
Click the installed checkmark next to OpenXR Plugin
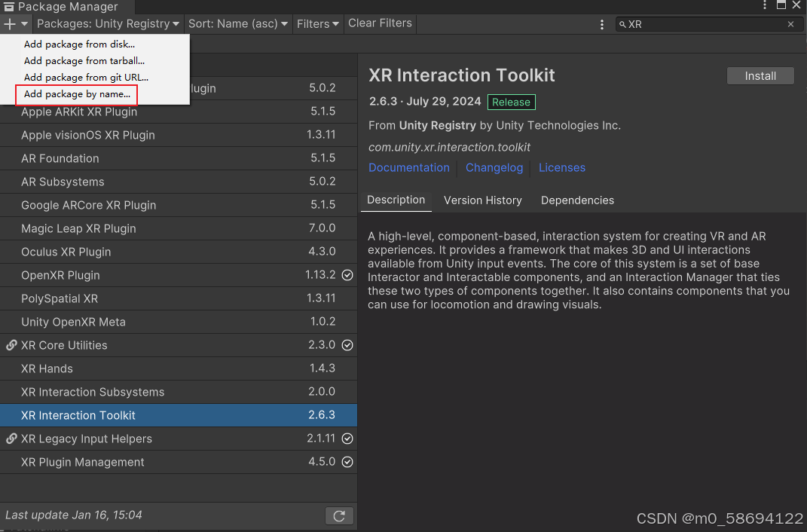347,275
